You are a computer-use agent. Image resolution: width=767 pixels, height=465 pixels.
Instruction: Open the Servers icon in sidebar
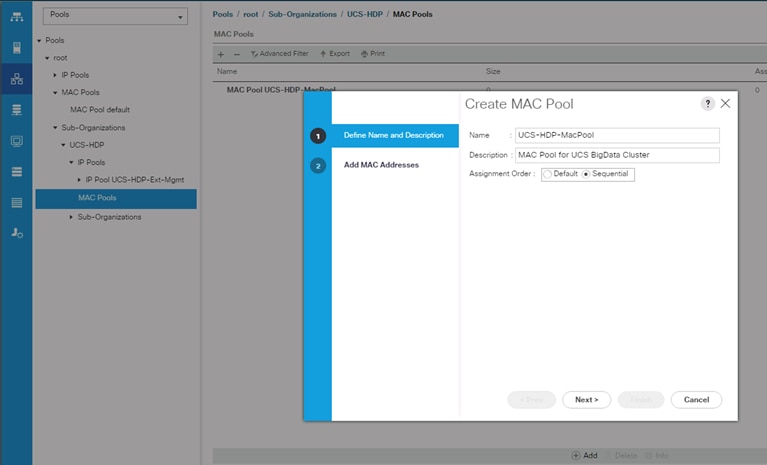click(x=16, y=48)
